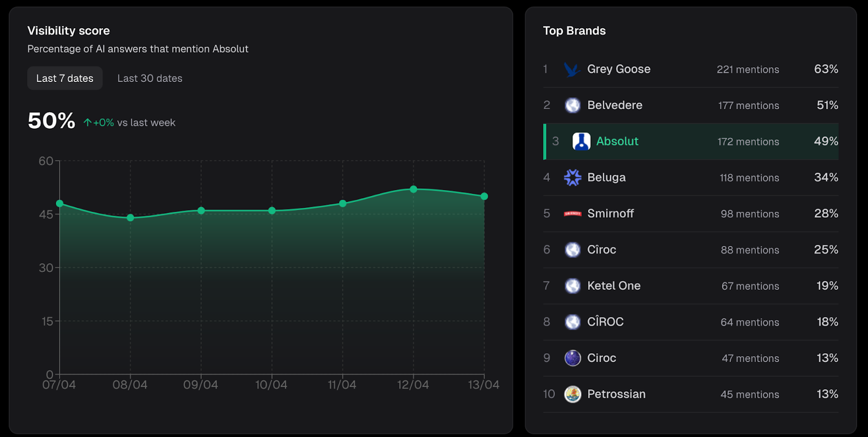
Task: Select the 11/04 data point
Action: pos(343,204)
